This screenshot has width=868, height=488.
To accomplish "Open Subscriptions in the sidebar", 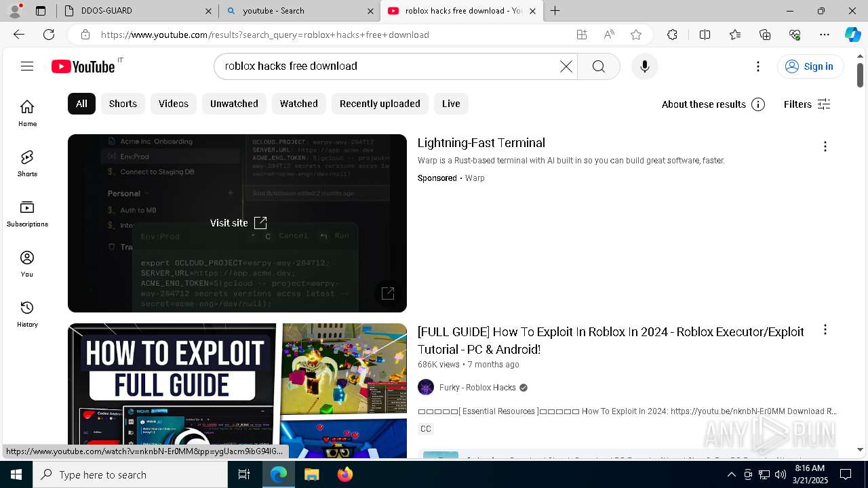I will click(x=27, y=213).
